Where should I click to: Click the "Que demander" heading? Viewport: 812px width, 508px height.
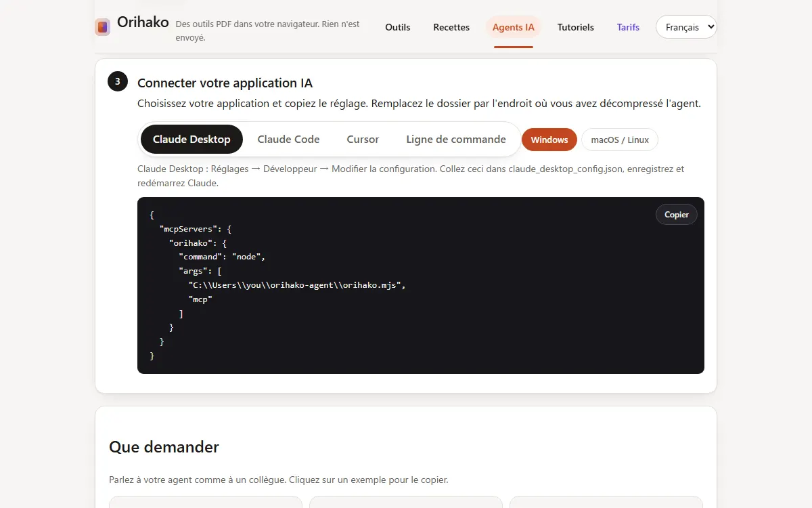pyautogui.click(x=164, y=447)
